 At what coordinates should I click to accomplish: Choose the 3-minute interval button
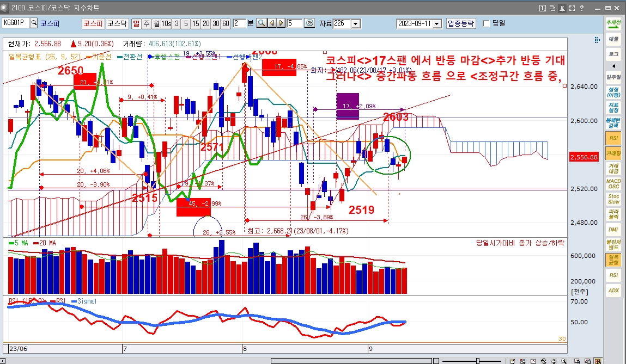point(177,23)
